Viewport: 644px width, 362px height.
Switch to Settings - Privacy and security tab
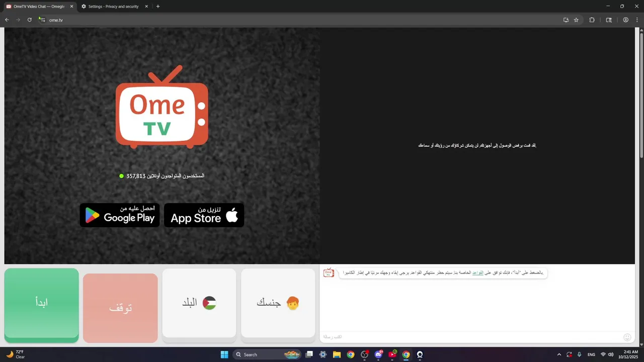113,7
